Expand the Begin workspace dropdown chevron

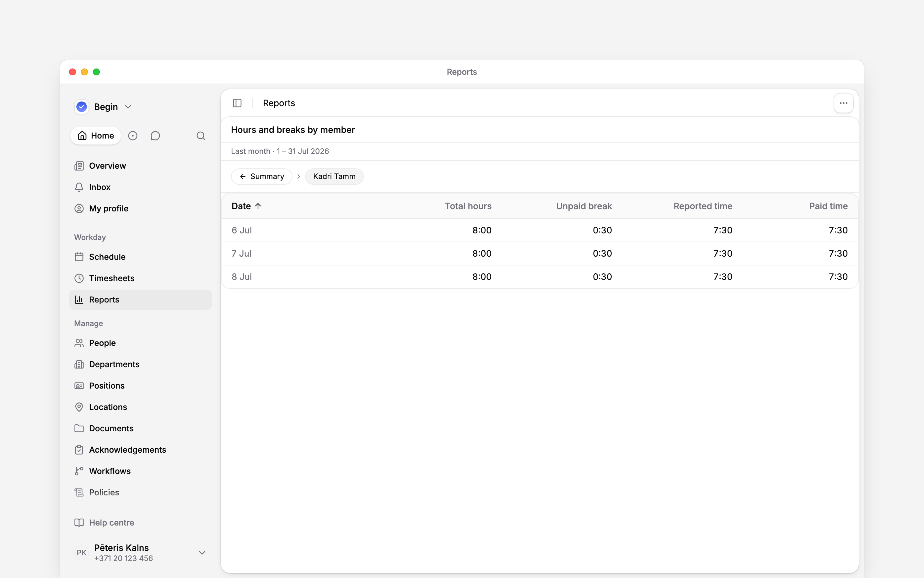(x=128, y=107)
